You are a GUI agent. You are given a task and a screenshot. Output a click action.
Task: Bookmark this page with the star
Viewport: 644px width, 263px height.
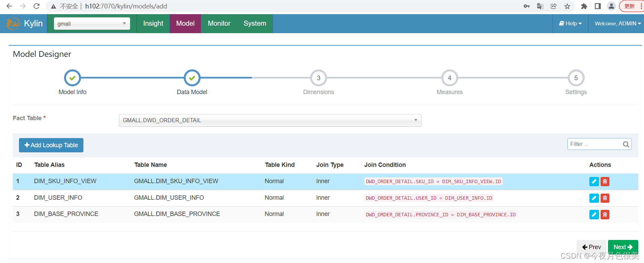[567, 6]
